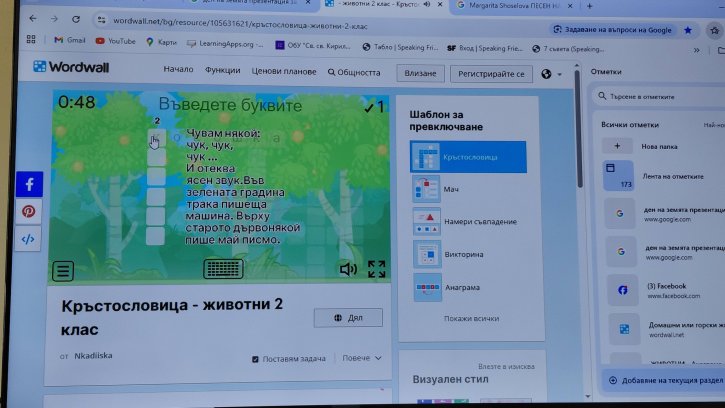
Task: Toggle the Поставям задача checkbox
Action: tap(255, 359)
